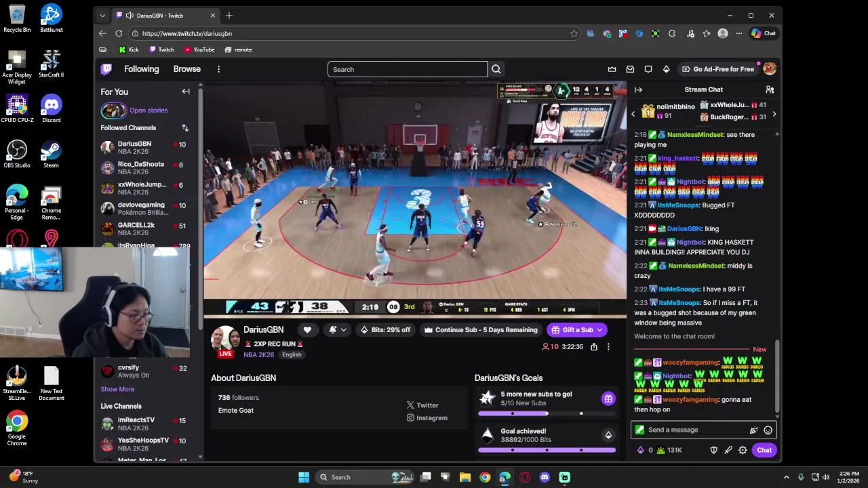Image resolution: width=868 pixels, height=488 pixels.
Task: Open the Twitch user avatar menu
Action: pyautogui.click(x=770, y=69)
